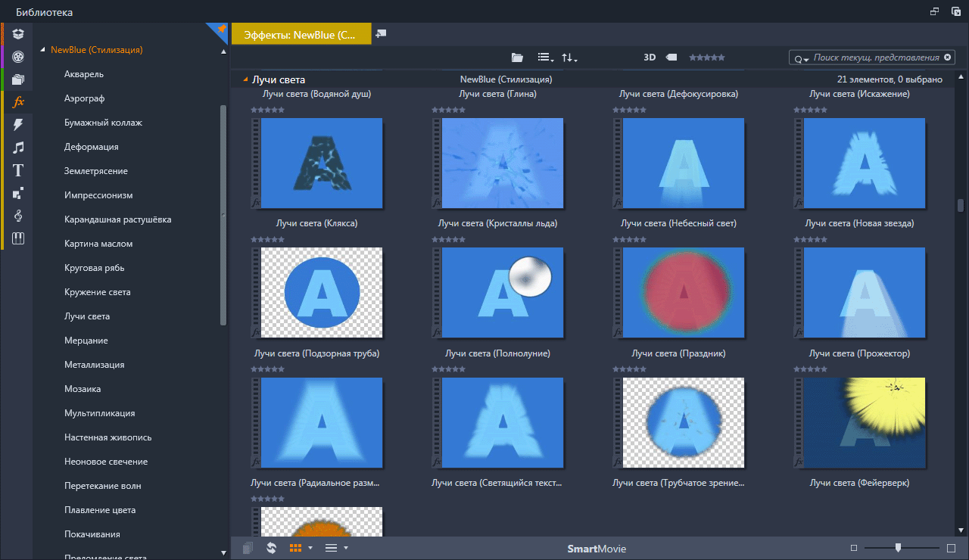Switch to Эффекты: NewBlue tab
The width and height of the screenshot is (969, 560).
(x=301, y=34)
